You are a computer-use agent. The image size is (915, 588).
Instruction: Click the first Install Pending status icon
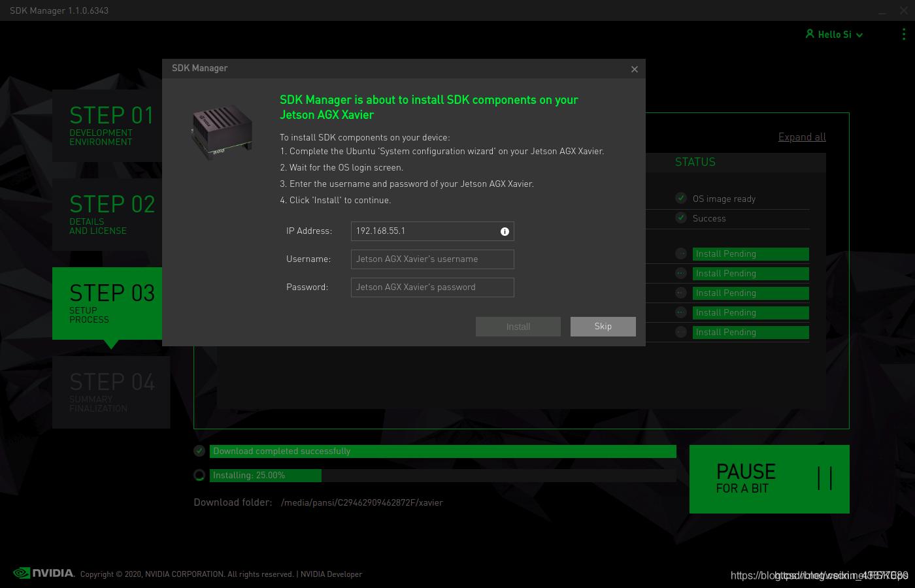pyautogui.click(x=681, y=253)
